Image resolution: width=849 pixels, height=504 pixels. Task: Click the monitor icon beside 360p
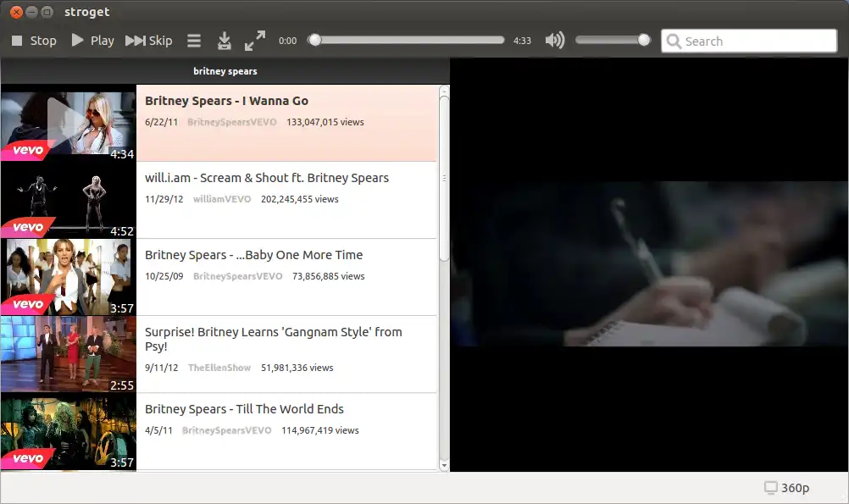coord(770,488)
